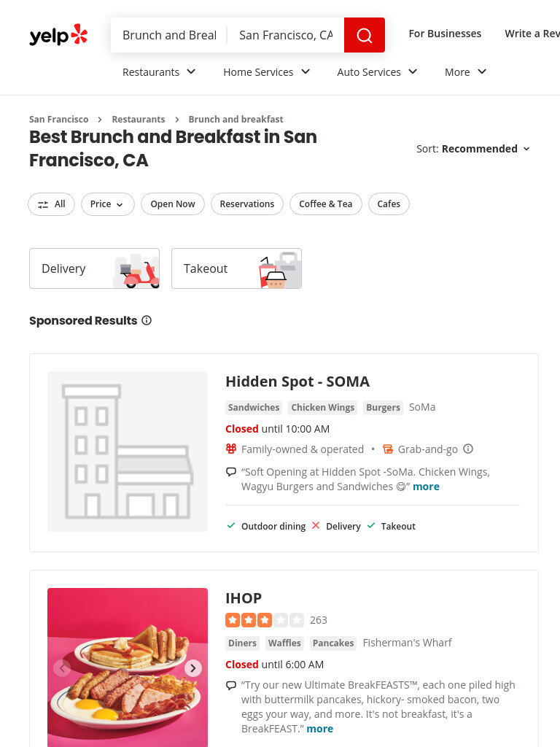Select the Takeout option card

(237, 268)
